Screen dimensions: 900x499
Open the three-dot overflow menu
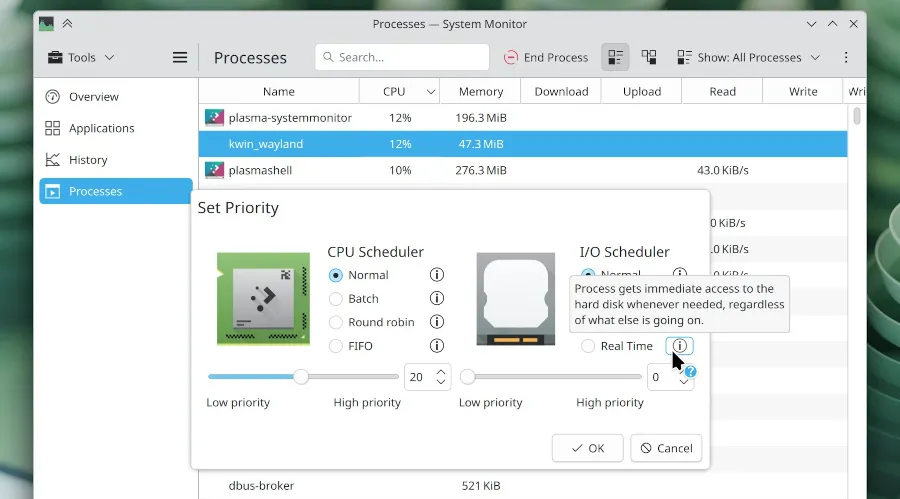click(846, 58)
